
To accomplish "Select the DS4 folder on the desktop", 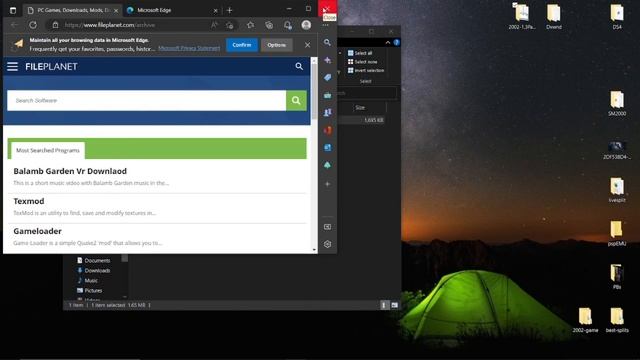I will click(617, 16).
